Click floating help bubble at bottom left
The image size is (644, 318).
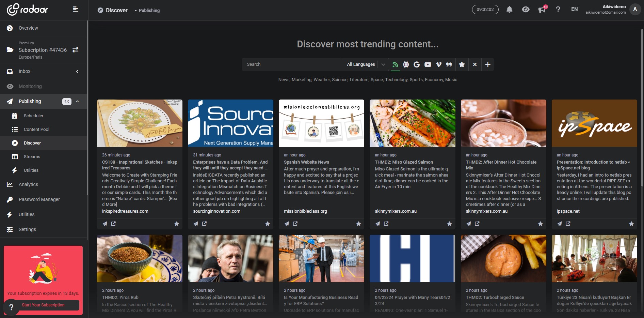point(11,307)
